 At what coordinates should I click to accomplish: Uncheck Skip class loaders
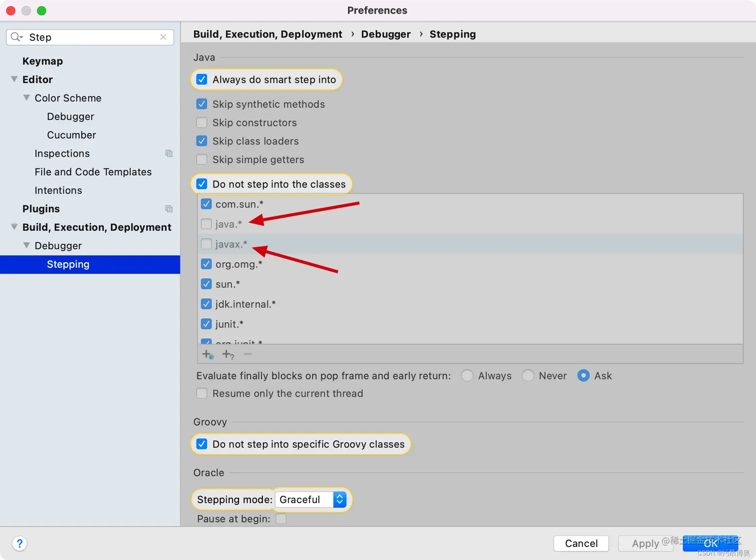point(202,141)
